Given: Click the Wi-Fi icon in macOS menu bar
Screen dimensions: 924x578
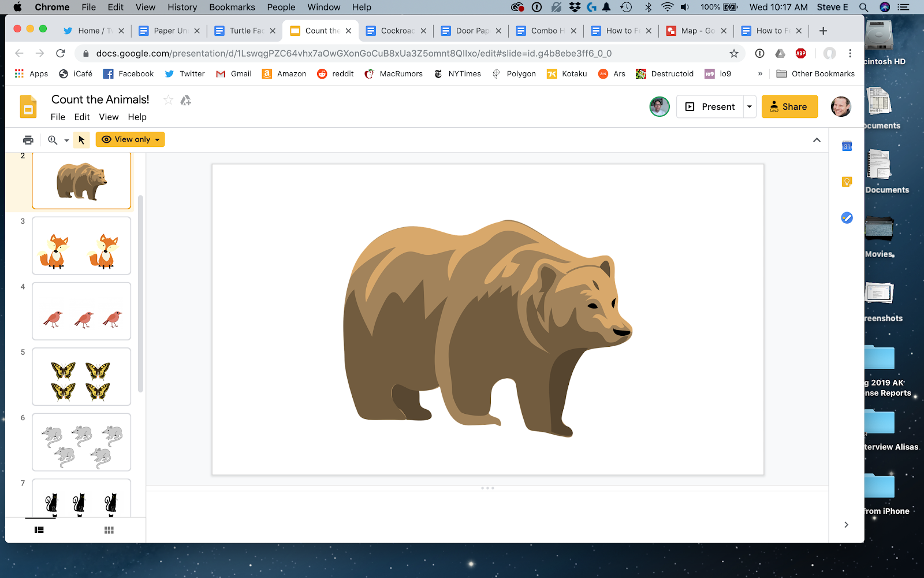Looking at the screenshot, I should [x=668, y=7].
